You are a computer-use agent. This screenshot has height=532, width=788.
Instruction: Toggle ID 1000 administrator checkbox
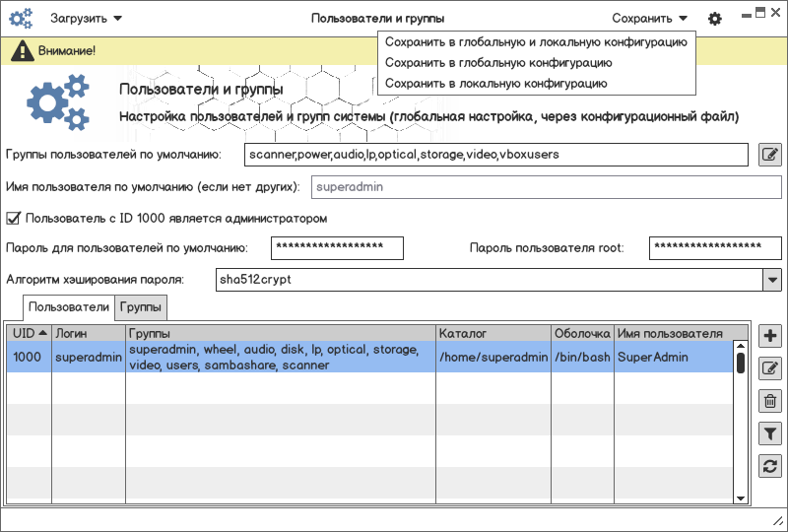(14, 218)
